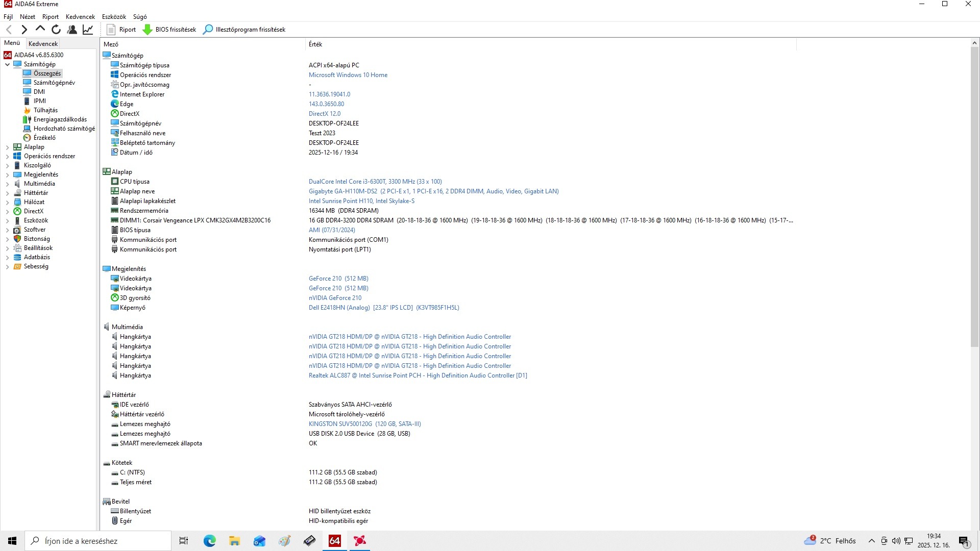Click Illesztőprogram frissítések search icon
The height and width of the screenshot is (551, 980).
pyautogui.click(x=208, y=30)
